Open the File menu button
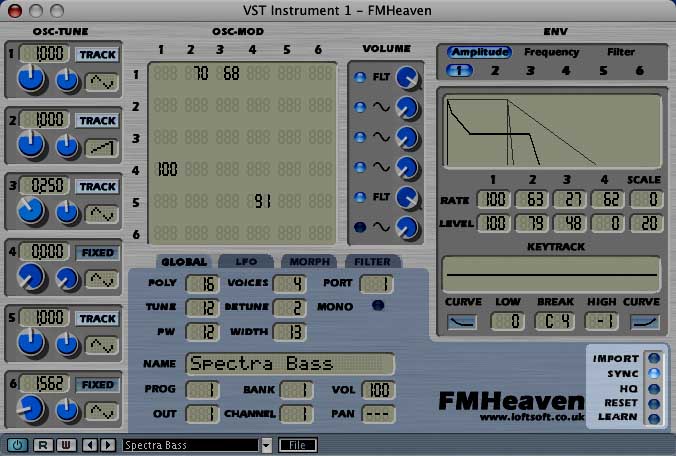This screenshot has width=676, height=456. pyautogui.click(x=298, y=445)
